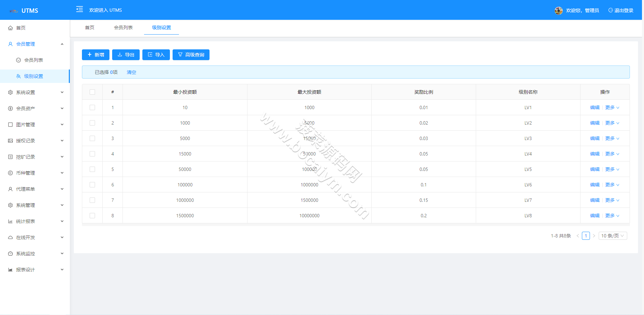The image size is (644, 315).
Task: Click the gear icon beside 系统设置
Action: (x=10, y=92)
